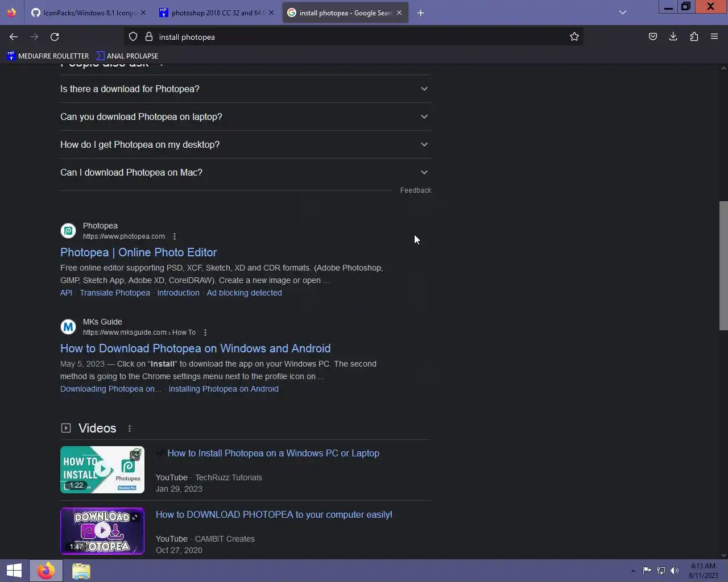This screenshot has width=728, height=582.
Task: Reload the current page
Action: coord(55,37)
